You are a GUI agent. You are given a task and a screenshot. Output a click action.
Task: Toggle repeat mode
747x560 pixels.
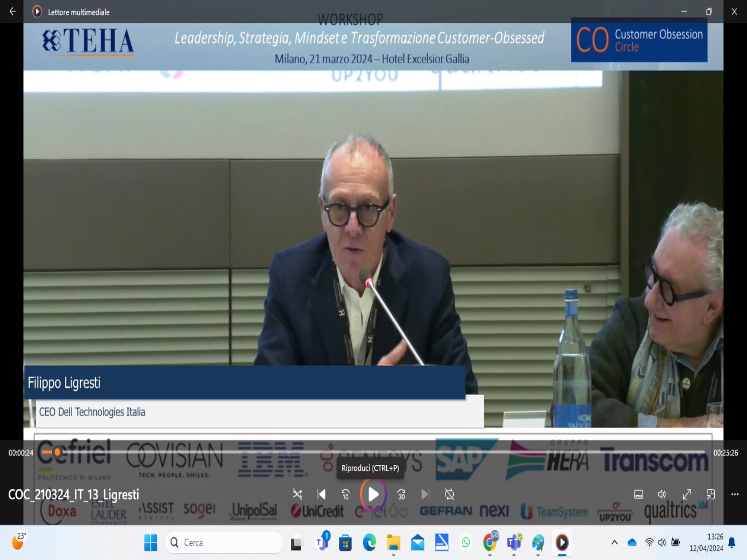pyautogui.click(x=449, y=494)
